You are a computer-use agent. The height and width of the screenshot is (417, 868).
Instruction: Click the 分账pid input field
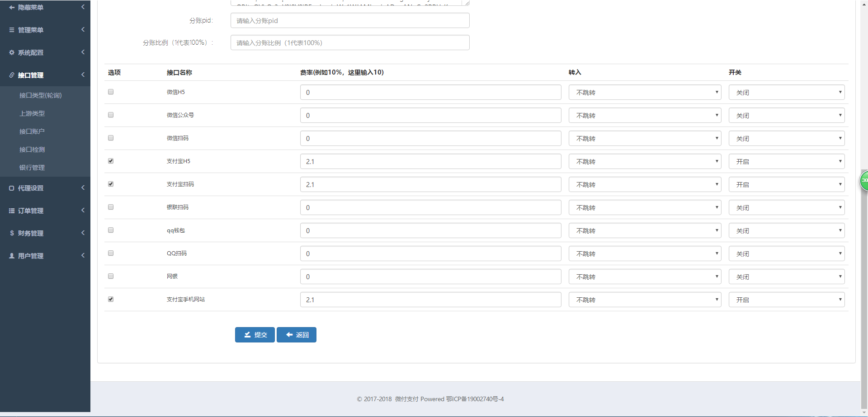coord(350,20)
